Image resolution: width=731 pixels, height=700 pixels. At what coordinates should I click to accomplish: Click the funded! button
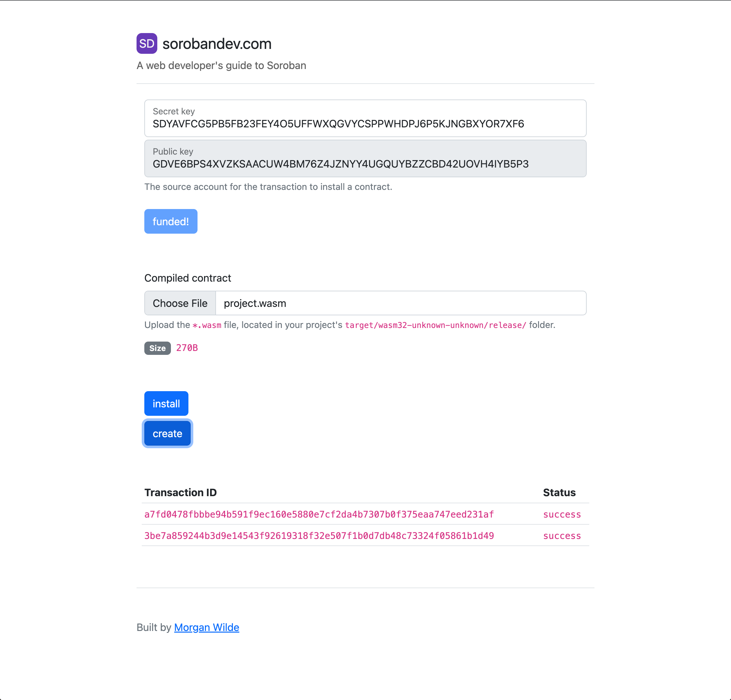tap(171, 221)
